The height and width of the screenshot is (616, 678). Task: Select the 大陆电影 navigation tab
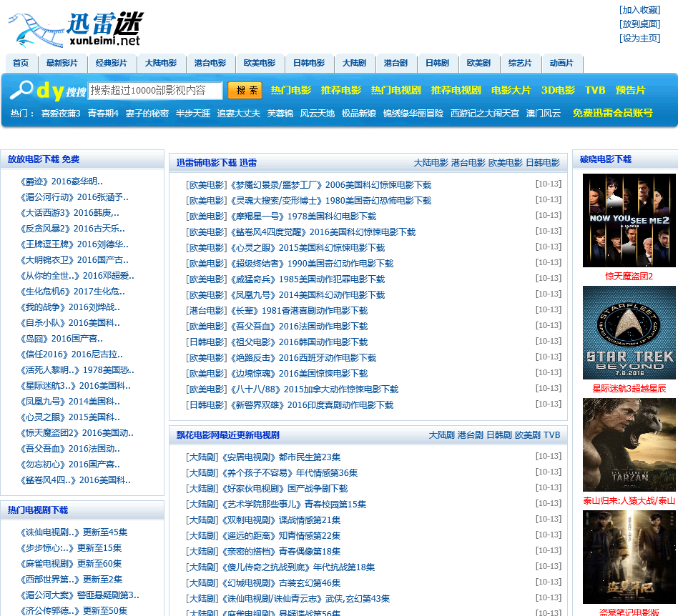pyautogui.click(x=160, y=64)
